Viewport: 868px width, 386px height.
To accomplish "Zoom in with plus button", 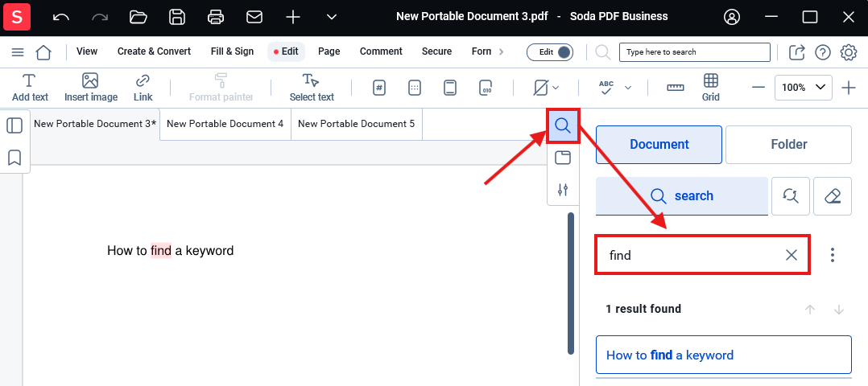I will coord(849,88).
